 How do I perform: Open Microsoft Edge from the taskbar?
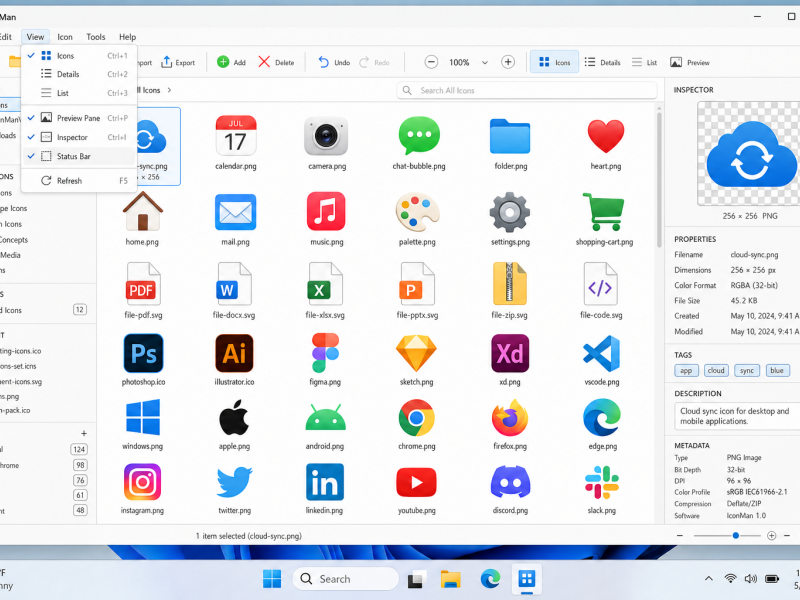point(490,579)
